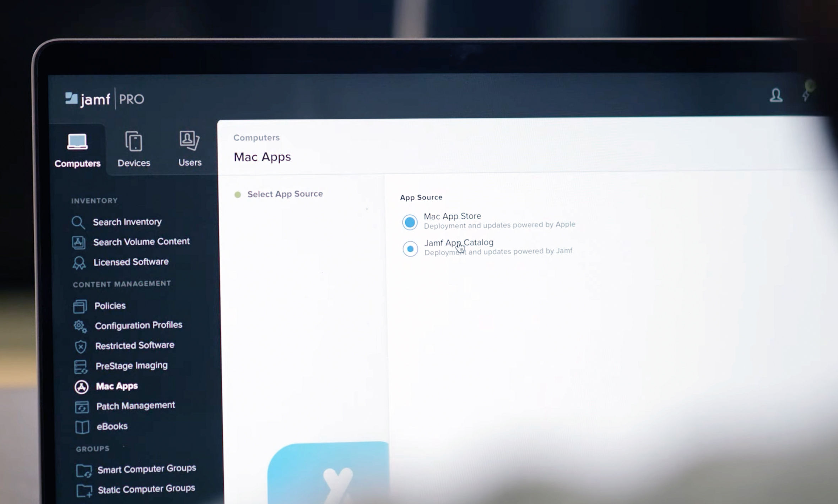Select Jamf App Catalog as app source
The image size is (838, 504).
click(x=410, y=248)
